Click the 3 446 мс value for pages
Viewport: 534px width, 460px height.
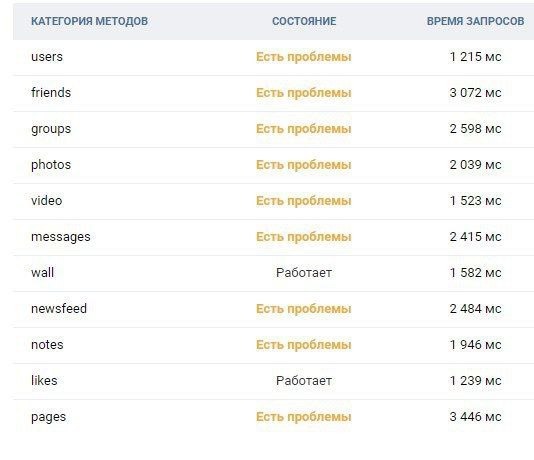coord(475,417)
